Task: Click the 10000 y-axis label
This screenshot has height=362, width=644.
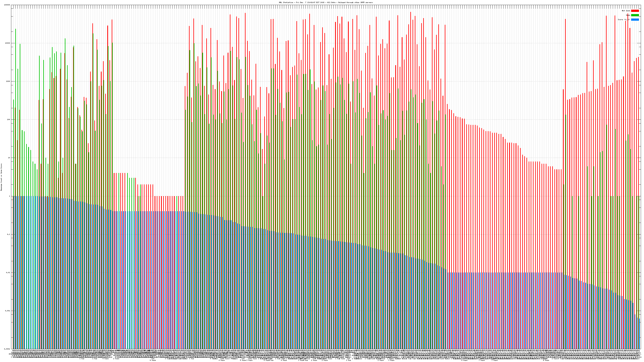Action: coord(7,43)
